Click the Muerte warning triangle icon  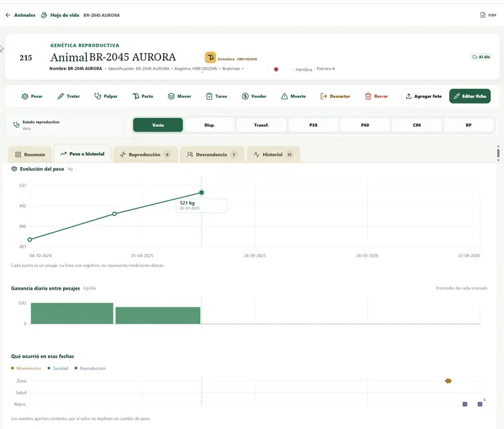pyautogui.click(x=285, y=96)
